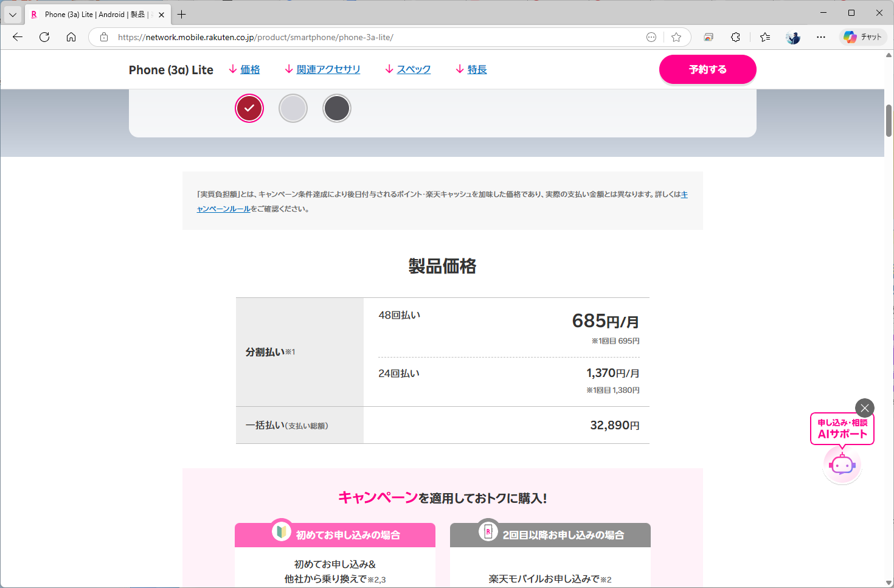Maximize the browser window
894x588 pixels.
(851, 13)
